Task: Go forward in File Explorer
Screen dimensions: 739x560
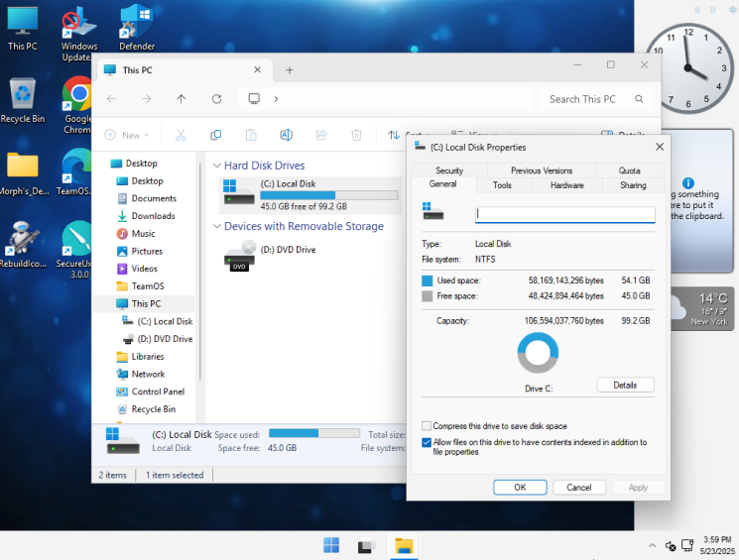Action: [x=147, y=99]
